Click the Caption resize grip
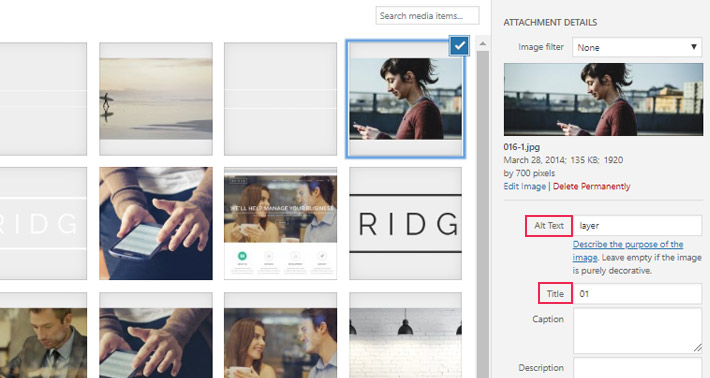Screen dimensions: 710x378 click(697, 348)
